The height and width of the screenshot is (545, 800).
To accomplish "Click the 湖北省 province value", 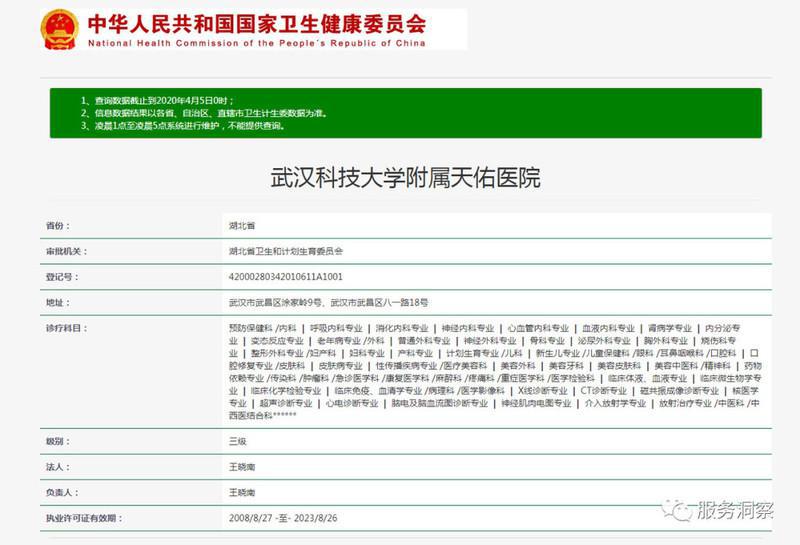I will 241,227.
